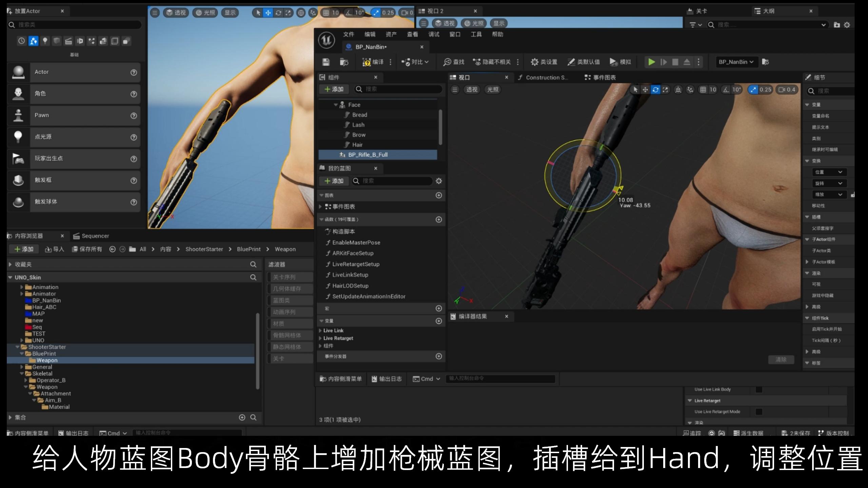The height and width of the screenshot is (488, 868).
Task: Expand the 事件图表 graph entry
Action: pyautogui.click(x=320, y=207)
